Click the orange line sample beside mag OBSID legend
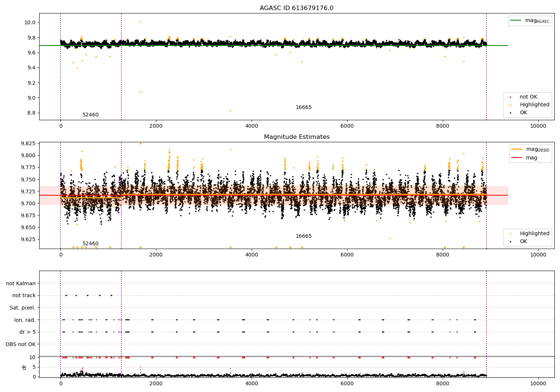Viewport: 560px width, 392px height. 517,149
